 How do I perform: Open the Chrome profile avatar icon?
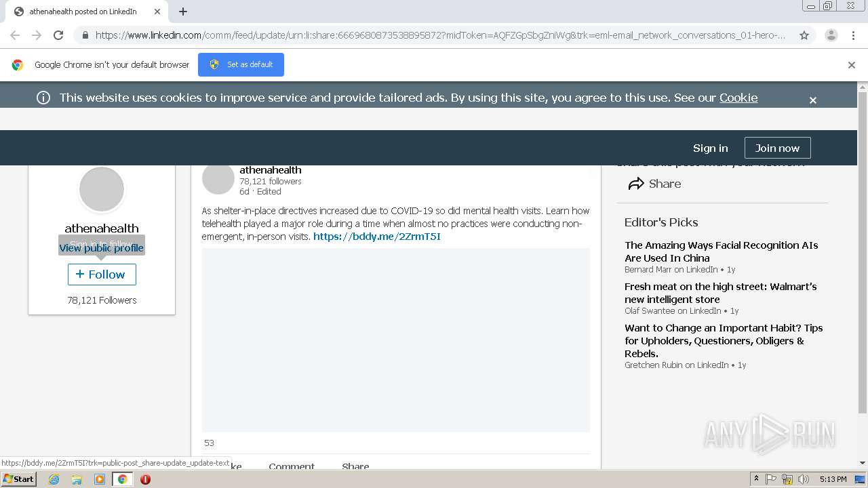coord(831,35)
